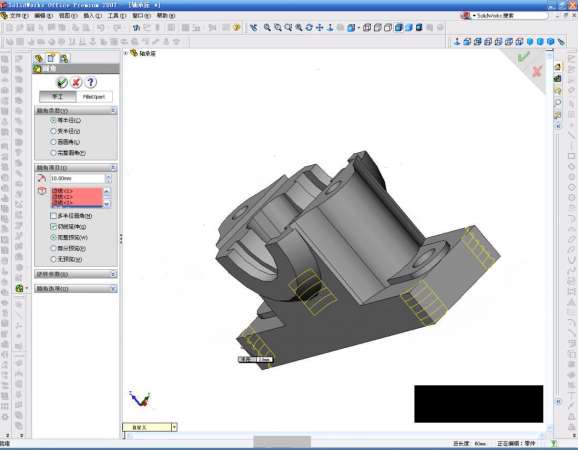Select the 完整预览 full preview option
Screen dimensions: 578x450
coord(53,237)
